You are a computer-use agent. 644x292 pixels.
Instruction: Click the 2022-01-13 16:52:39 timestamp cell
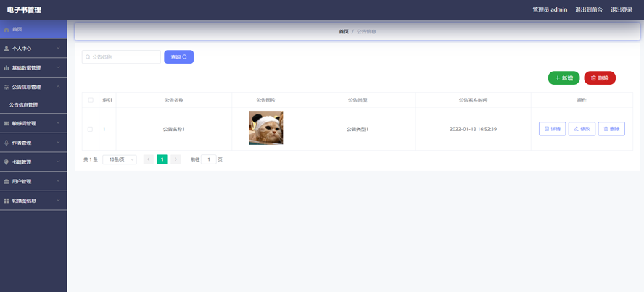[x=473, y=129]
